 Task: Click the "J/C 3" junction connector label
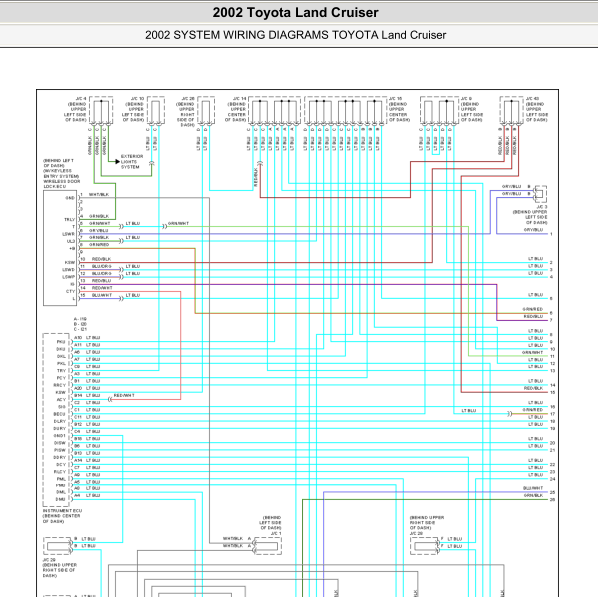click(x=542, y=207)
